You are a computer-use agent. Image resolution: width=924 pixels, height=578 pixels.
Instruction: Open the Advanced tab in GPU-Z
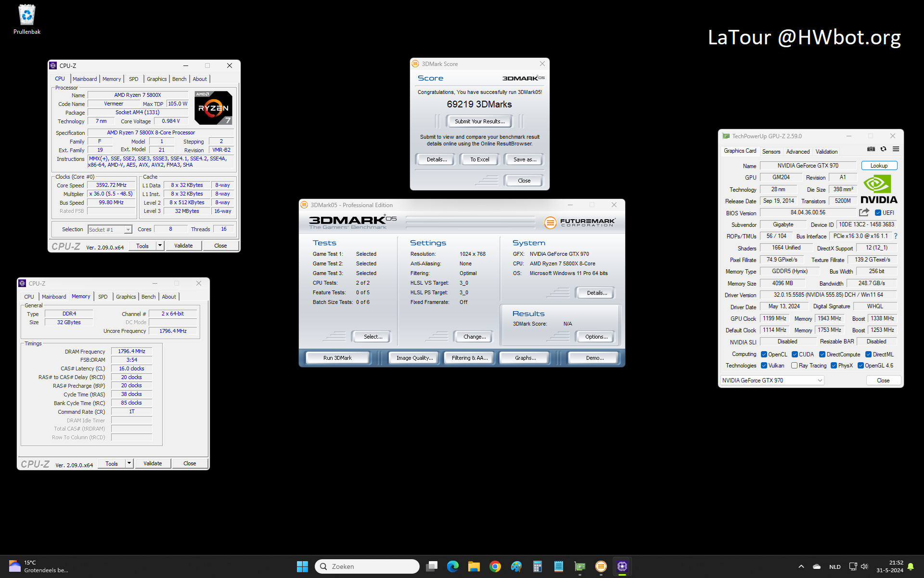pos(797,151)
